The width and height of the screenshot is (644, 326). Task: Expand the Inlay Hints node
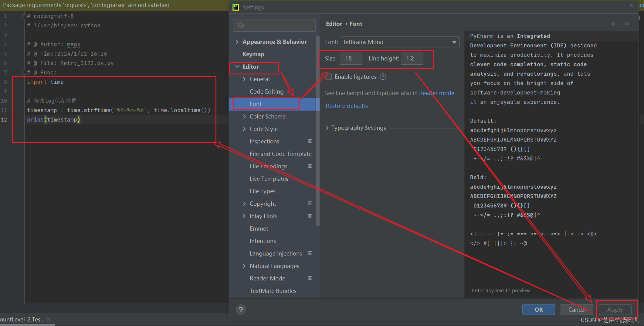tap(244, 216)
